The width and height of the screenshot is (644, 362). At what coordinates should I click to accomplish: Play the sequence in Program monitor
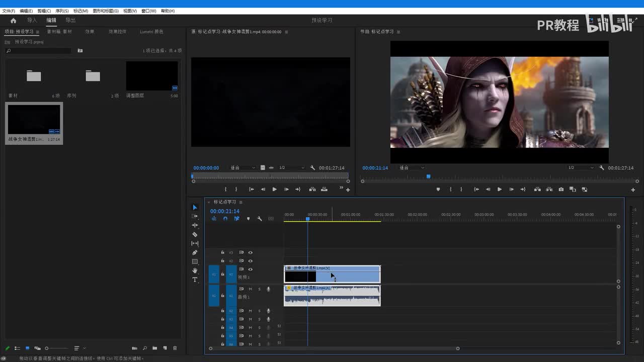[x=499, y=190]
